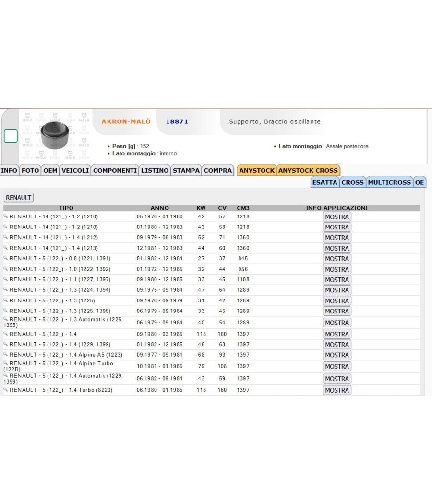432x504 pixels.
Task: Open the COMPRA tab
Action: click(218, 170)
